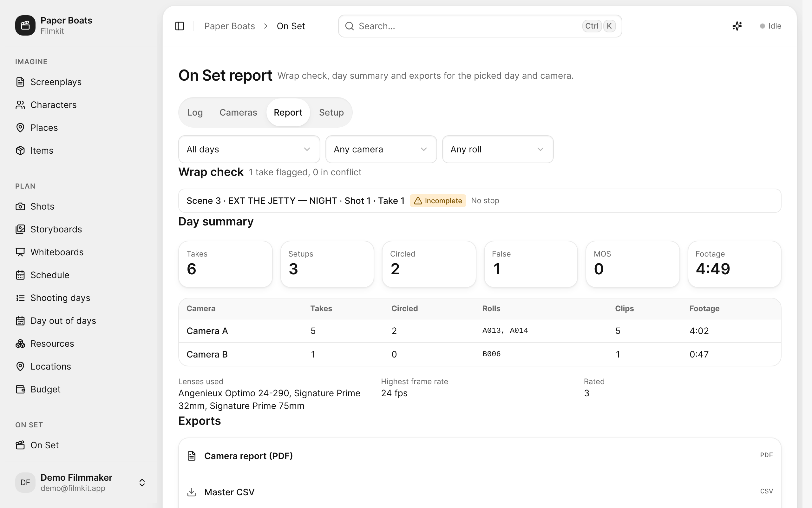Click the On Set breadcrumb
Viewport: 812px width, 508px height.
(291, 26)
